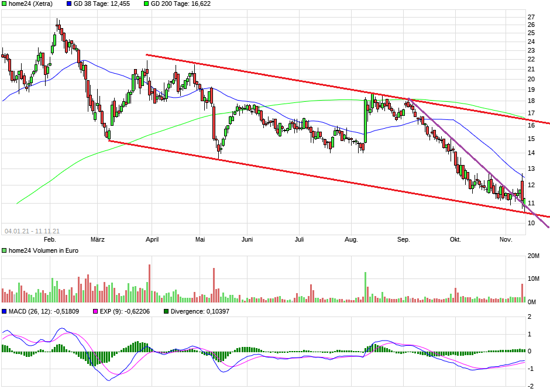Click the price axis value 22
550x392 pixels.
point(531,59)
